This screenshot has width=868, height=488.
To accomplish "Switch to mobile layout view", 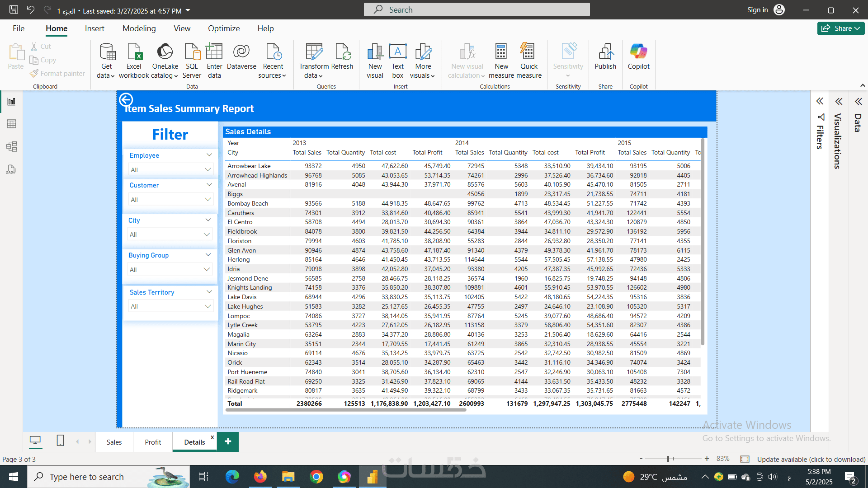I will point(60,441).
